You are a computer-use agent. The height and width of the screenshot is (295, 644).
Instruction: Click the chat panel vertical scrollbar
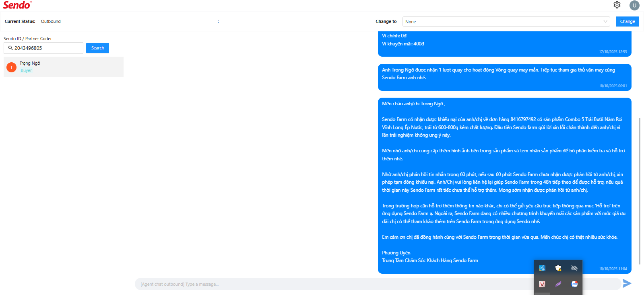tap(640, 191)
